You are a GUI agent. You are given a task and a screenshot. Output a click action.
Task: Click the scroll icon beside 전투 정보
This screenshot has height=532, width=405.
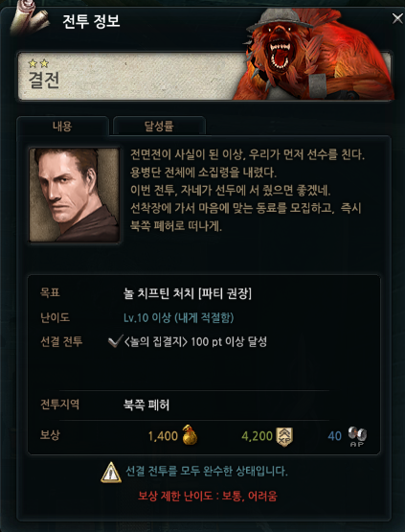coord(30,18)
